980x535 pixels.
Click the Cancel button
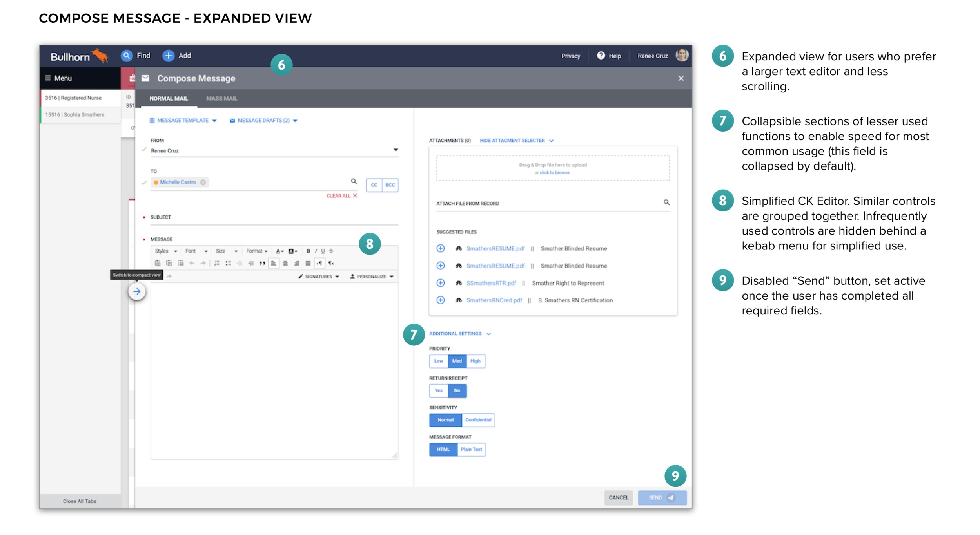pos(619,498)
